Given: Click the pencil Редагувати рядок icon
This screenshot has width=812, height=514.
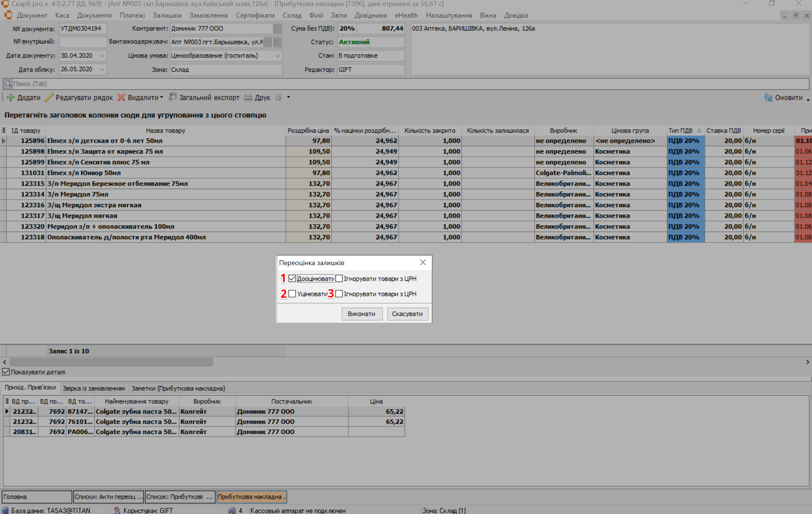Looking at the screenshot, I should coord(49,97).
